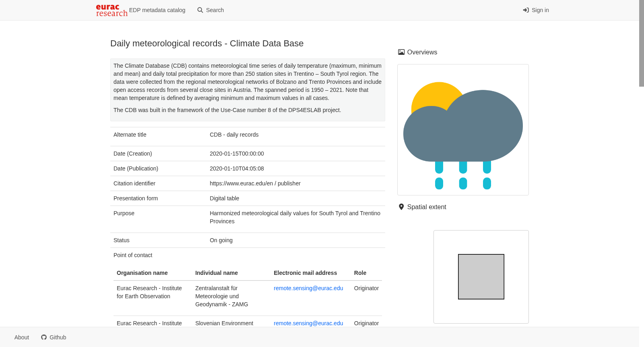
Task: Click the Eurac Research logo
Action: (111, 10)
